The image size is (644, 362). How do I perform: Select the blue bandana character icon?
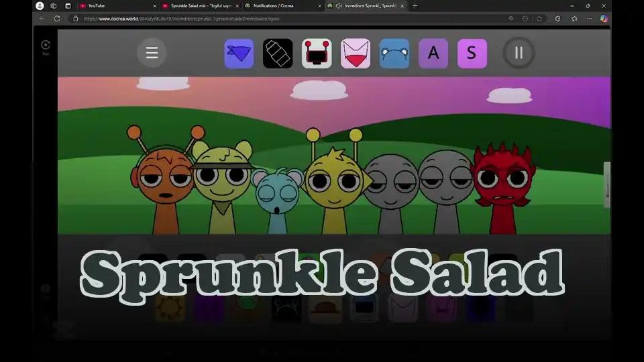(x=239, y=54)
